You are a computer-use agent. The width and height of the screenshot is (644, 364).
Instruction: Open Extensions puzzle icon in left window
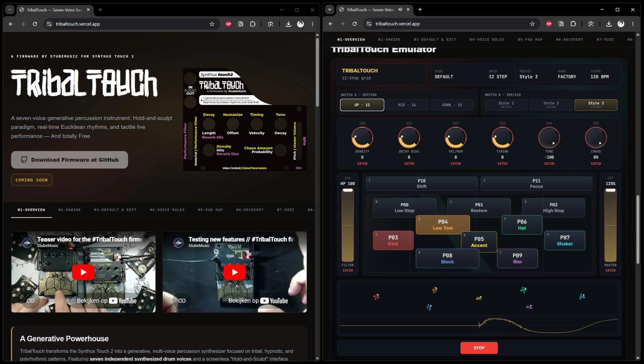pyautogui.click(x=253, y=24)
